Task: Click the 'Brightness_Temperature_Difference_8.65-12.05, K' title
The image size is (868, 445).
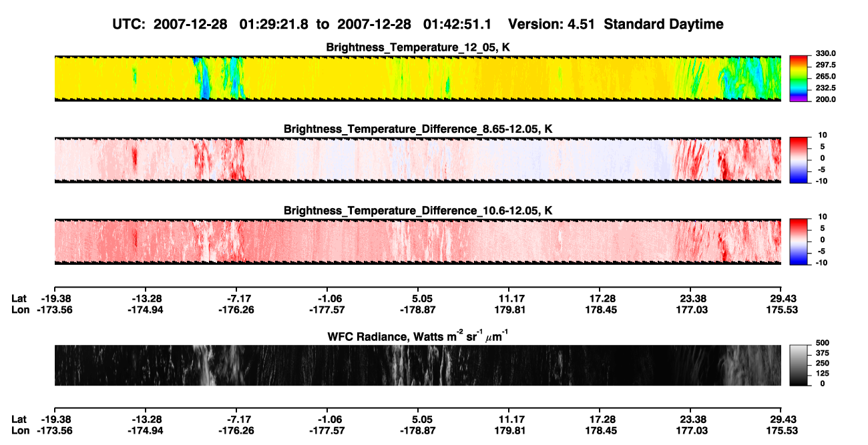Action: [x=418, y=129]
